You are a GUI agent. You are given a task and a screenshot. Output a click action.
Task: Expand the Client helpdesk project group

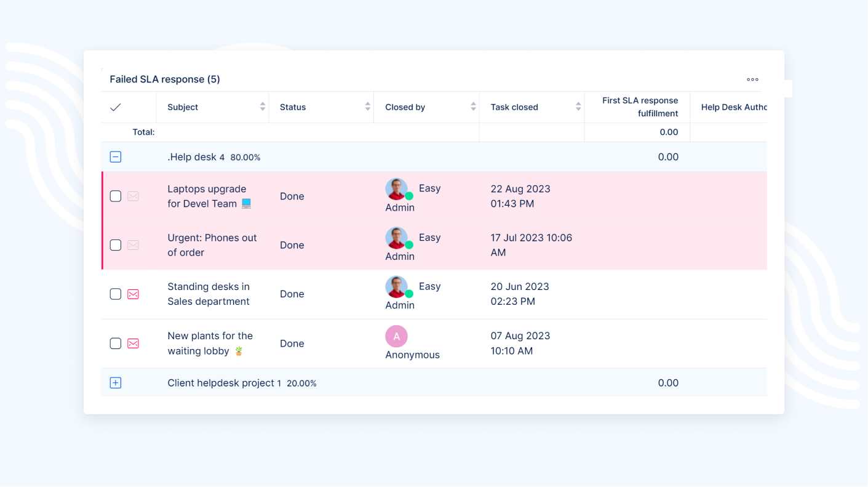tap(116, 383)
